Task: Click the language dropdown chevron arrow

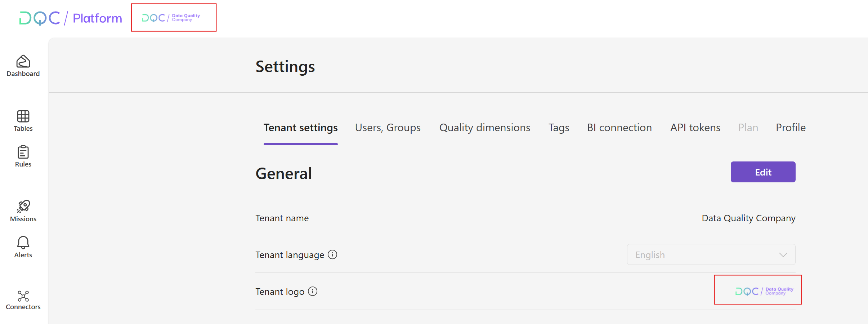Action: [783, 255]
